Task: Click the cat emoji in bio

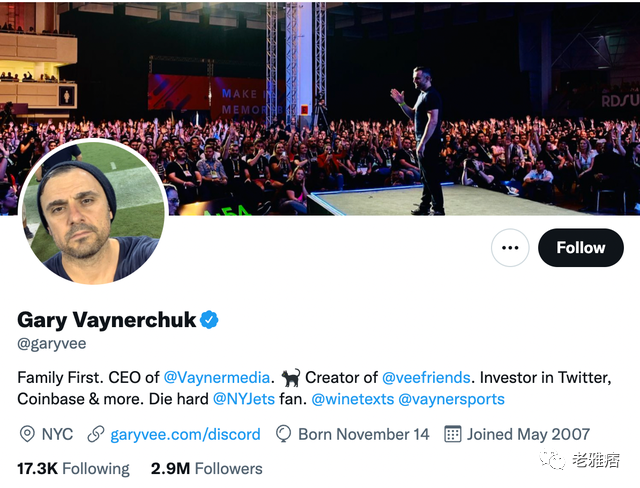Action: (291, 377)
